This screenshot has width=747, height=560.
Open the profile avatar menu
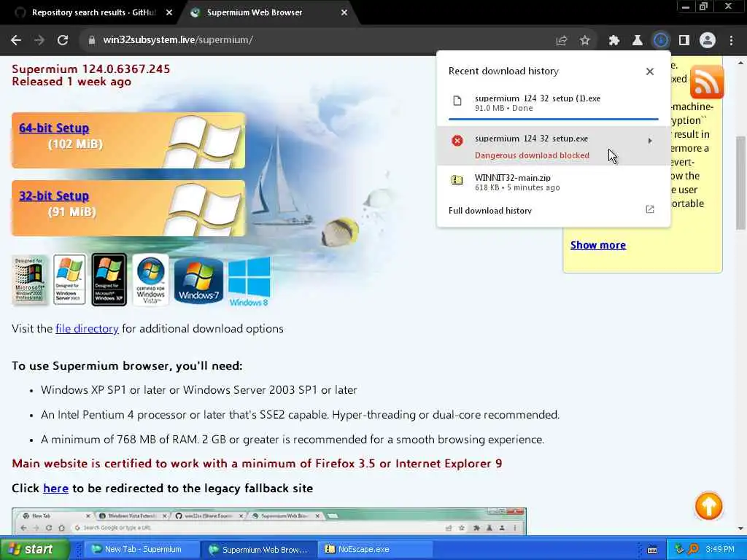(707, 41)
